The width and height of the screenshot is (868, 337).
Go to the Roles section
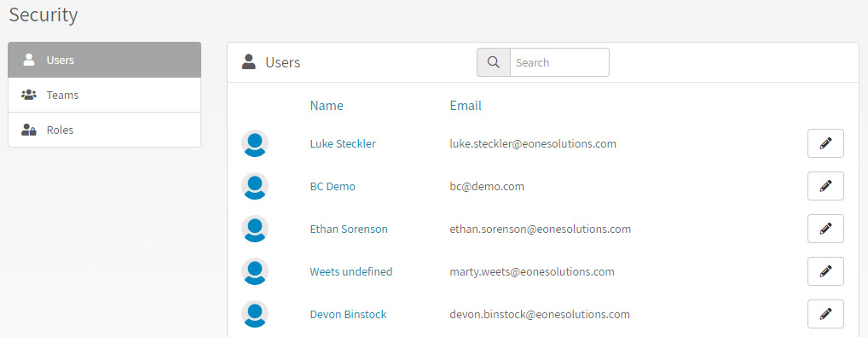[x=105, y=130]
